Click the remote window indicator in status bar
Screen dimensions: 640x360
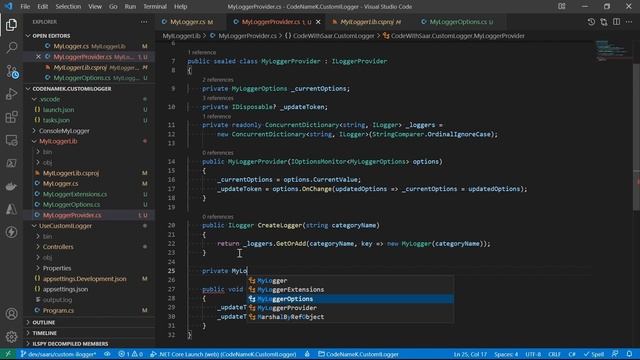click(x=8, y=354)
